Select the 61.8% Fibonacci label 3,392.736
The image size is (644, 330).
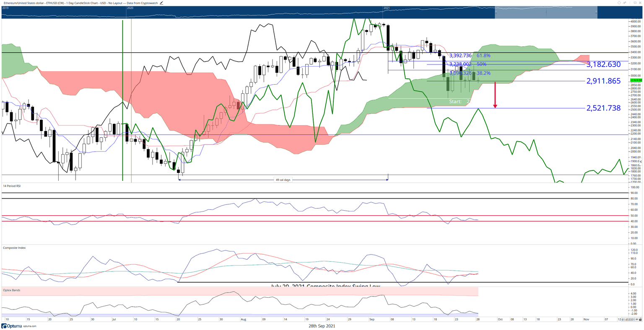(470, 55)
